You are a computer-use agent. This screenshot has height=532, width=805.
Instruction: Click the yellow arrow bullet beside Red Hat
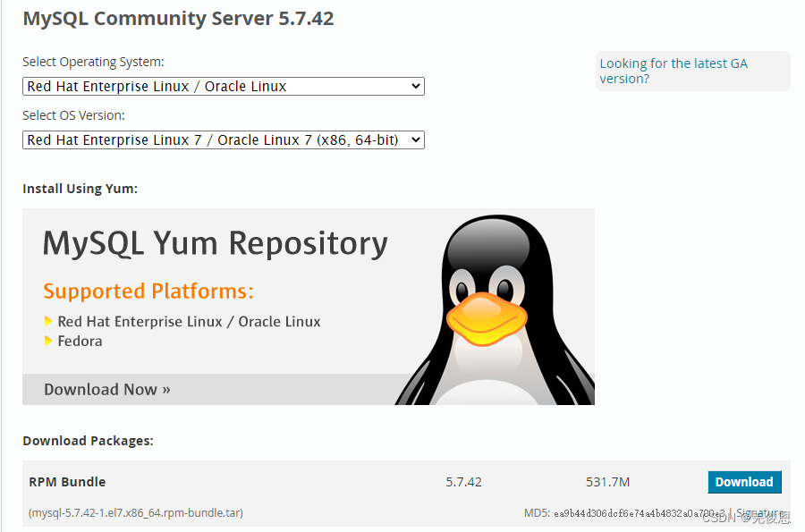tap(48, 321)
